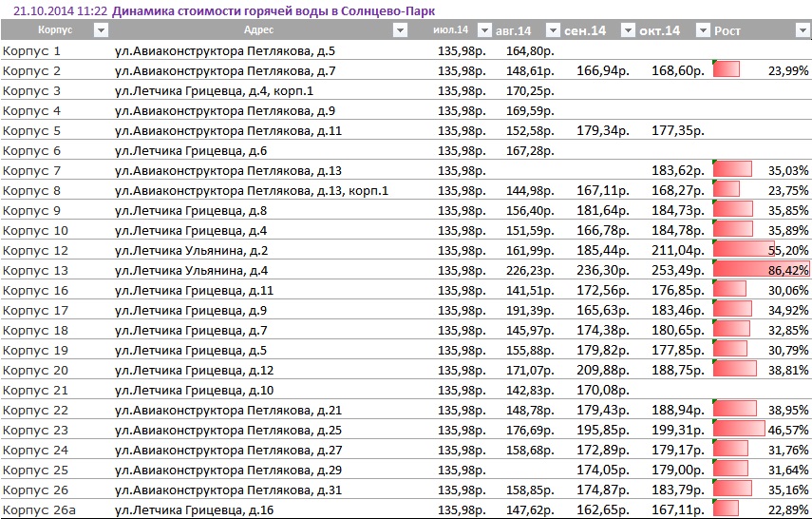Click address 'ул.Летчика Грицевца, д.4, корп.1'
Image resolution: width=812 pixels, height=519 pixels.
(x=214, y=90)
